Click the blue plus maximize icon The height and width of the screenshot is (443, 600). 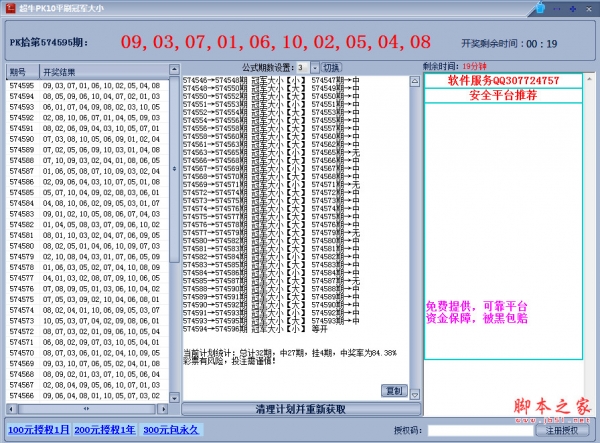pos(573,9)
